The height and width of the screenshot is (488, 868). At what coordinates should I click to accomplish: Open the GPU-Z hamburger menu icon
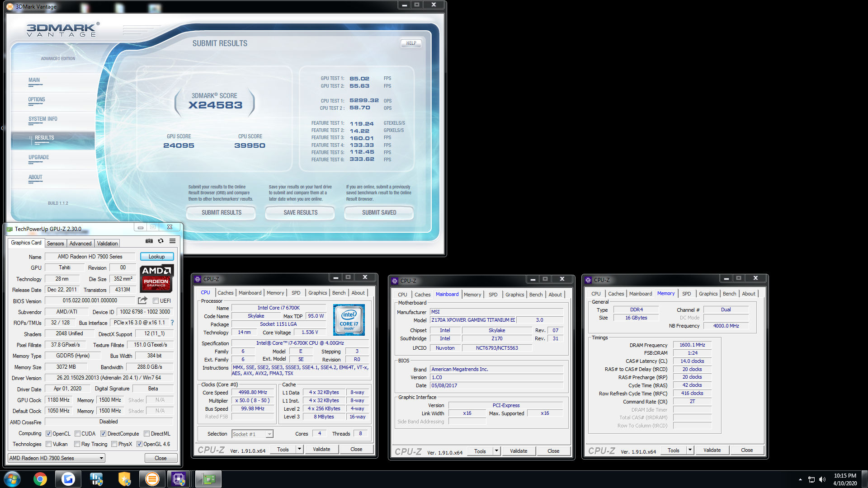(172, 241)
